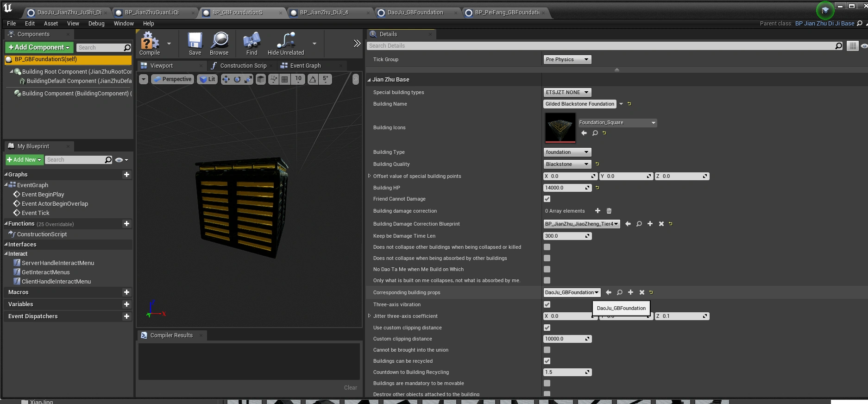
Task: Enable Cannot be brought into the union
Action: (x=547, y=350)
